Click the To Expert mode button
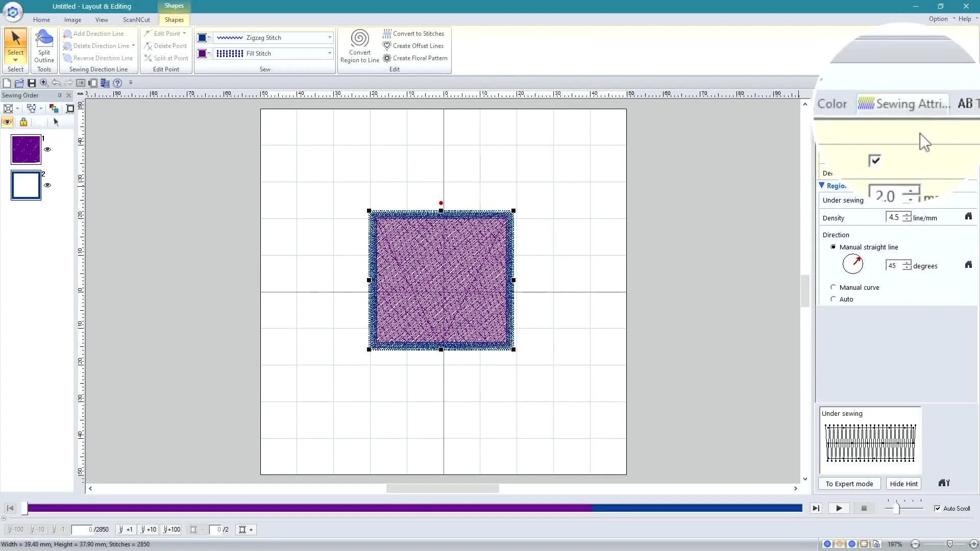980x551 pixels. (849, 484)
